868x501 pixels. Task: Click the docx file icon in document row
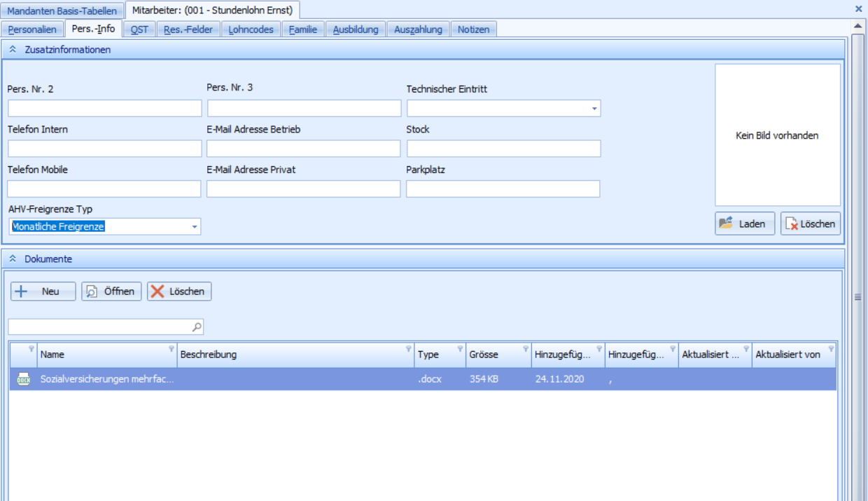tap(24, 379)
